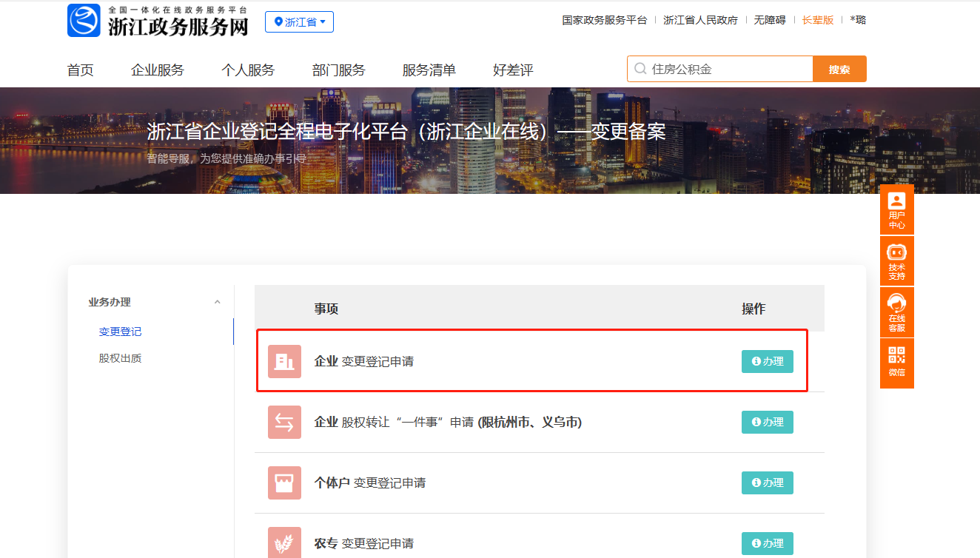The width and height of the screenshot is (980, 558).
Task: Click 办理 for 农专 变更登记申请
Action: coord(768,543)
